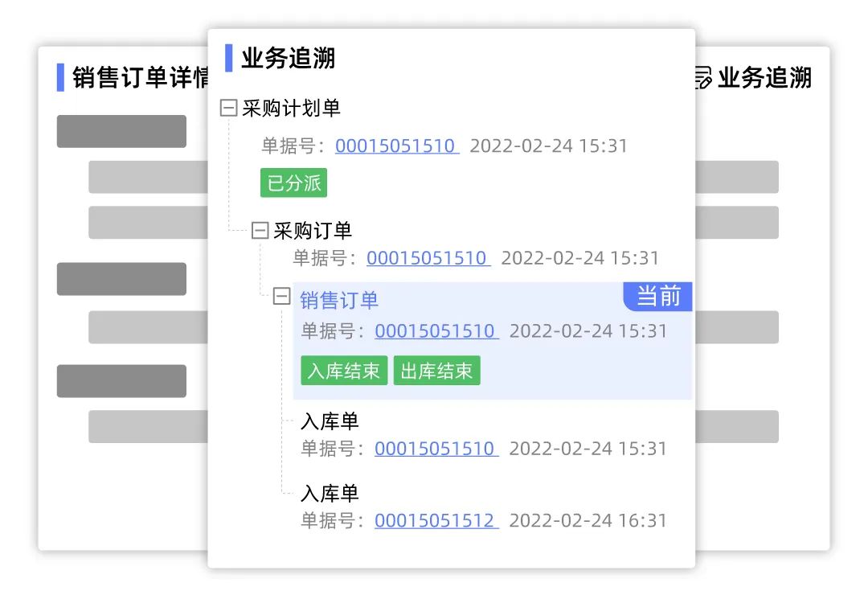
Task: Select the first 入库单 row dated 15:31
Action: (484, 435)
